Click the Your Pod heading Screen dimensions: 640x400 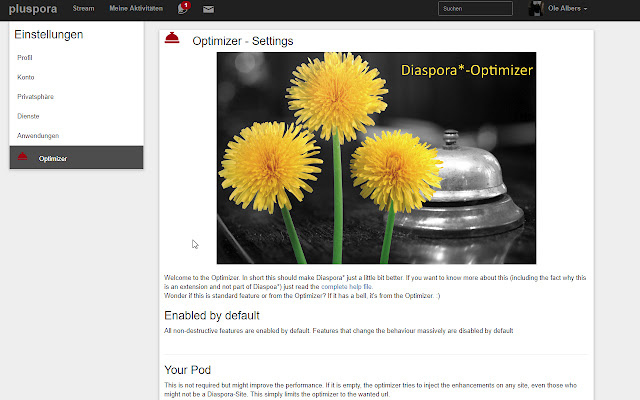click(x=187, y=370)
